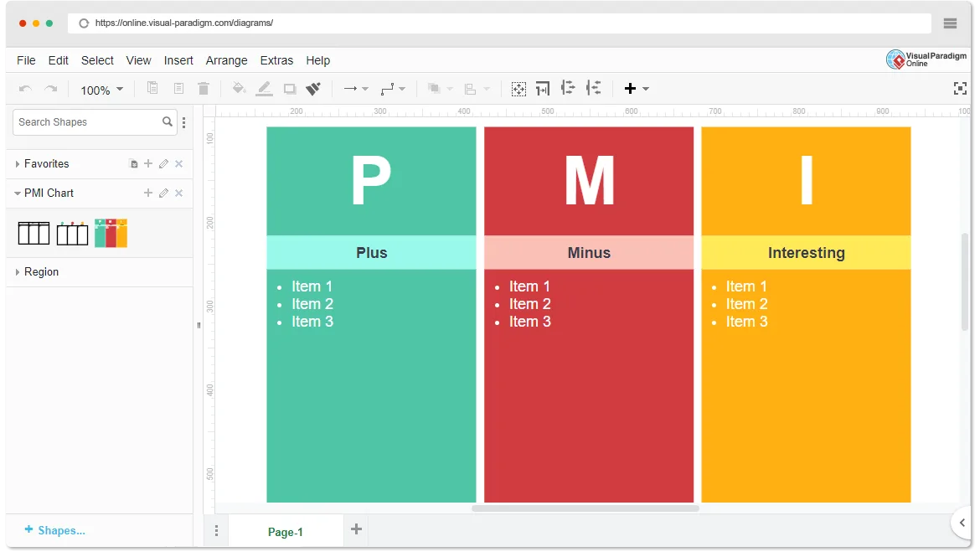Open the File menu
This screenshot has height=557, width=980.
[26, 60]
